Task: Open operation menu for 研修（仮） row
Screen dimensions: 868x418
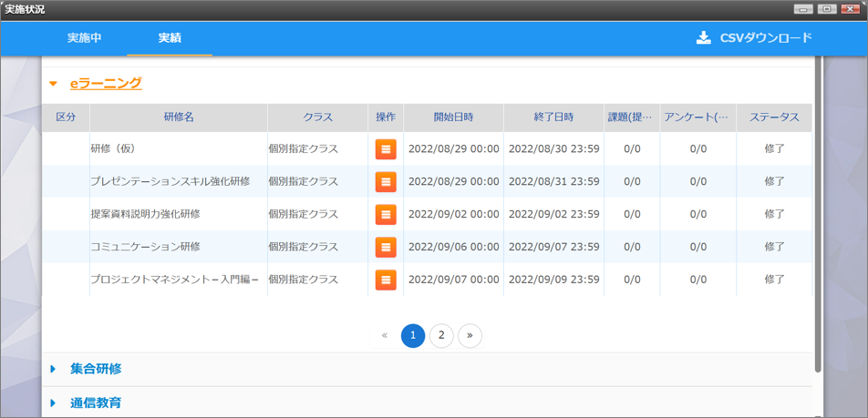Action: coord(386,148)
